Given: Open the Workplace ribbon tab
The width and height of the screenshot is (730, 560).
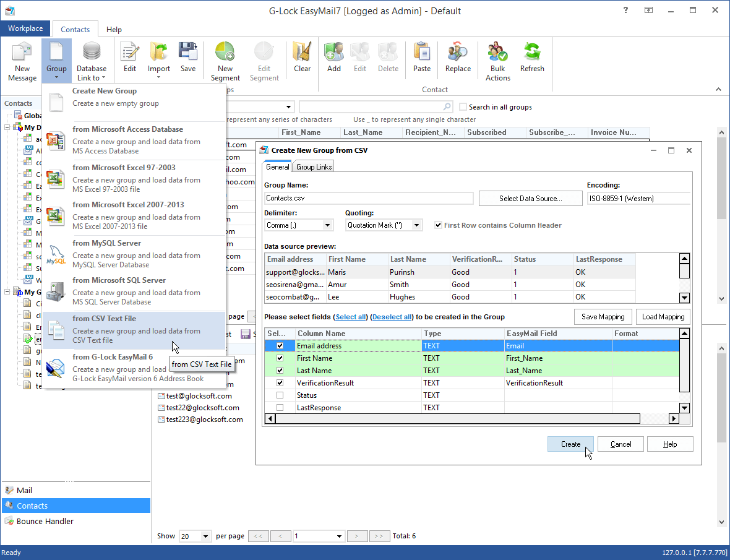Looking at the screenshot, I should pyautogui.click(x=25, y=28).
